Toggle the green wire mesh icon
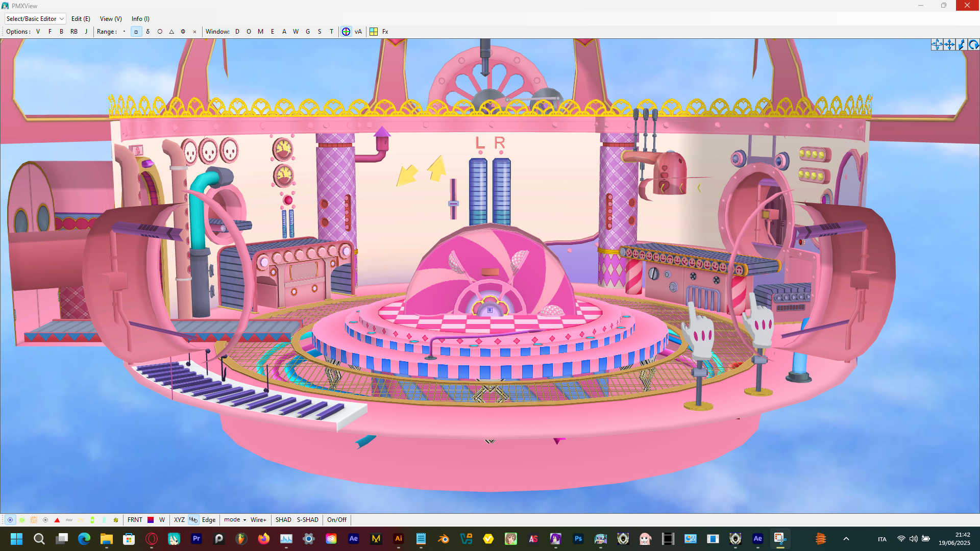Viewport: 980px width, 551px height. pos(22,520)
